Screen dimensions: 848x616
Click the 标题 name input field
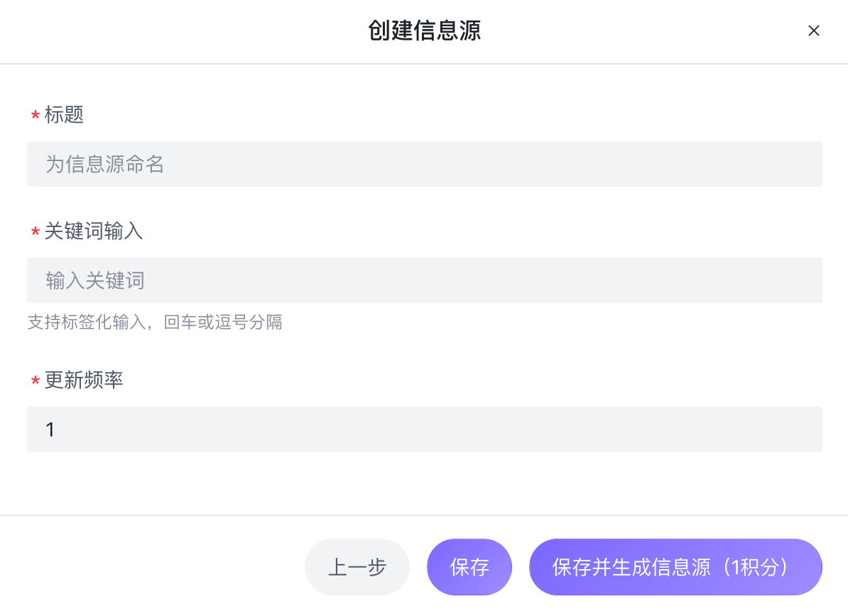coord(425,164)
